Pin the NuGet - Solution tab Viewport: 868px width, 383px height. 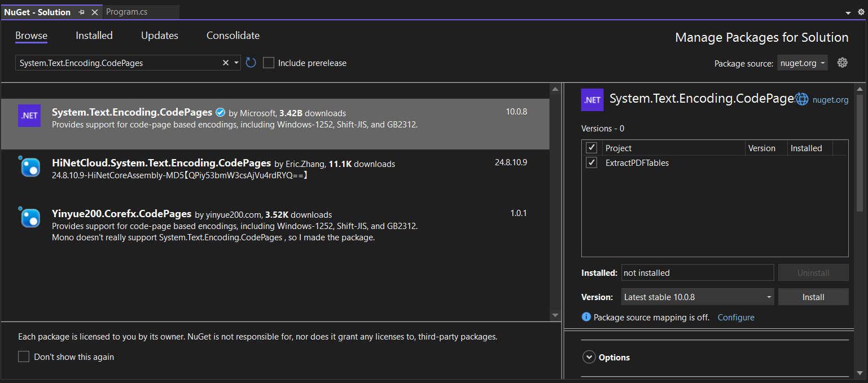(x=82, y=12)
